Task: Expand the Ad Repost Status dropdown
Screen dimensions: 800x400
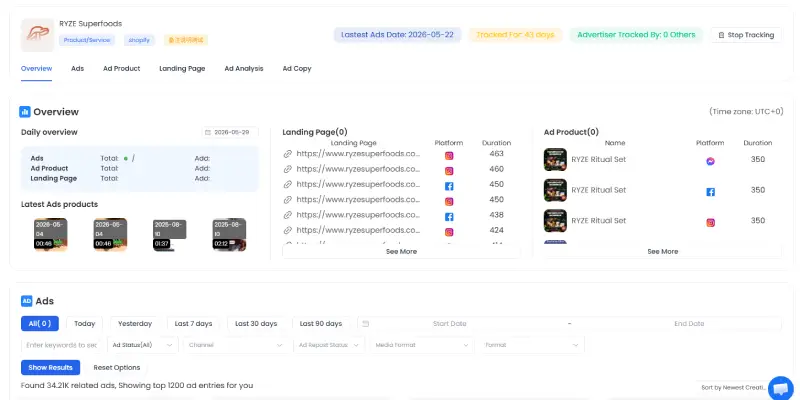Action: (x=329, y=345)
